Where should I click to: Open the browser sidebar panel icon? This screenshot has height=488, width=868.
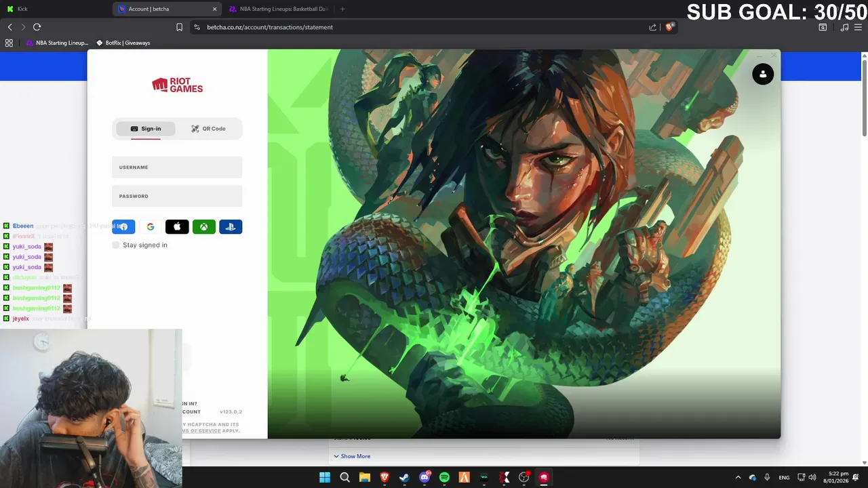[x=823, y=27]
